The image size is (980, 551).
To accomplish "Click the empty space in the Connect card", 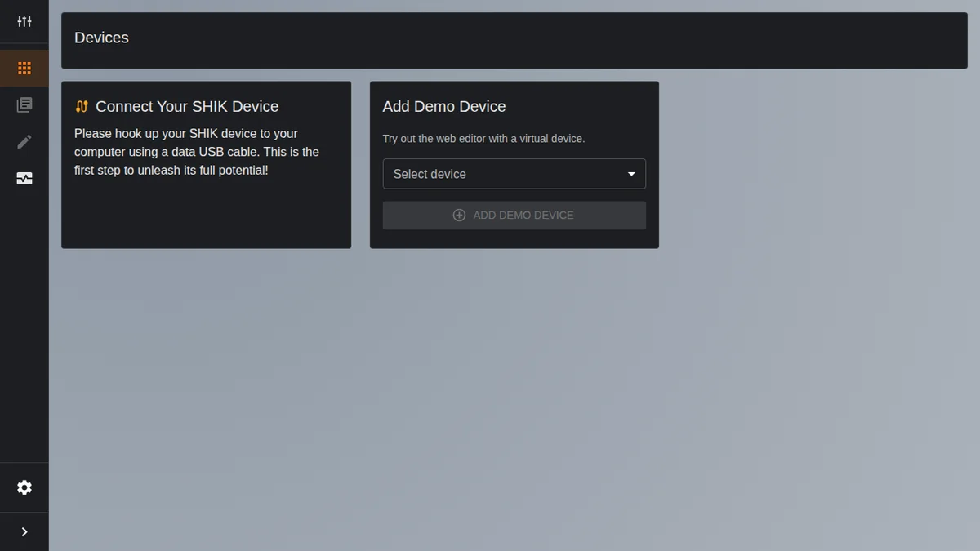I will [x=206, y=214].
